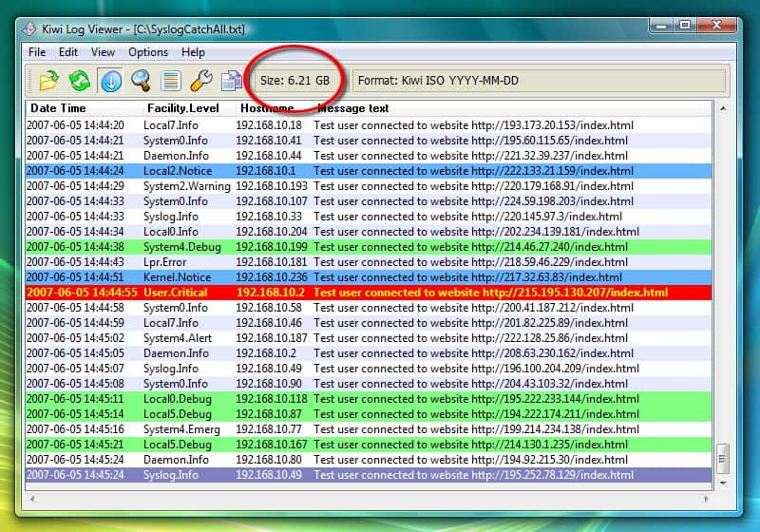Image resolution: width=760 pixels, height=532 pixels.
Task: Click the vertical scrollbar up arrow
Action: [x=724, y=109]
